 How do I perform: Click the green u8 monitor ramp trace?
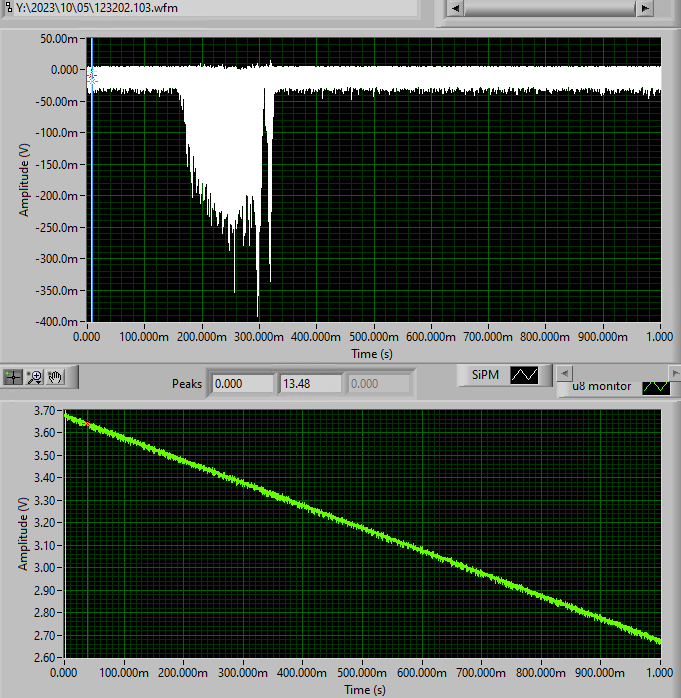(362, 529)
